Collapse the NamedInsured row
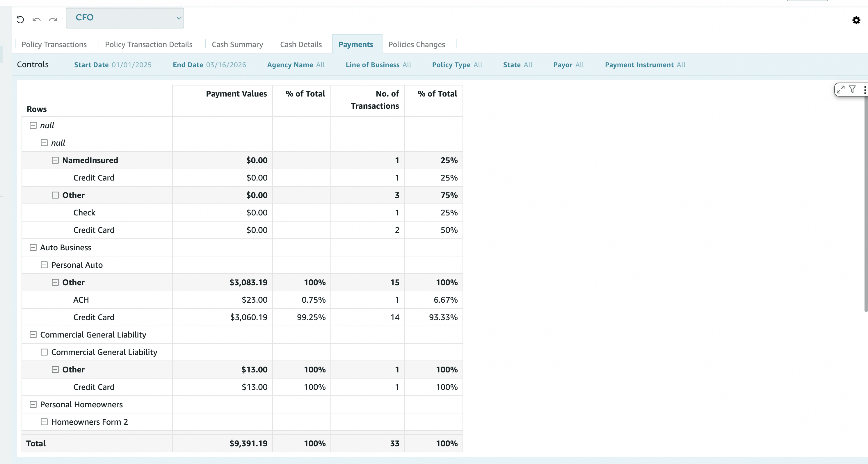The image size is (868, 464). point(55,160)
